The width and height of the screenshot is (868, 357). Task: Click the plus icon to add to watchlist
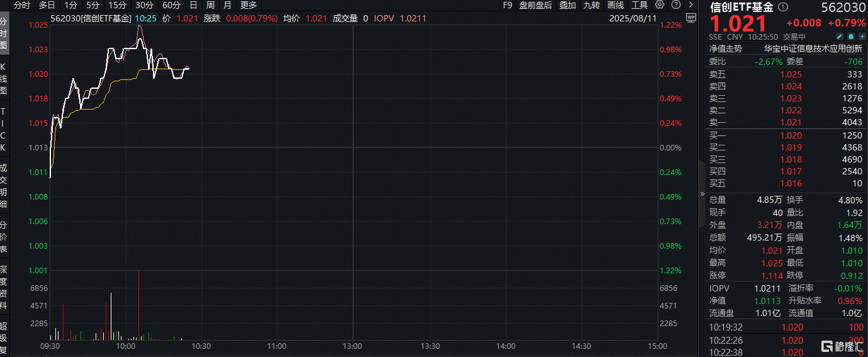pyautogui.click(x=862, y=37)
